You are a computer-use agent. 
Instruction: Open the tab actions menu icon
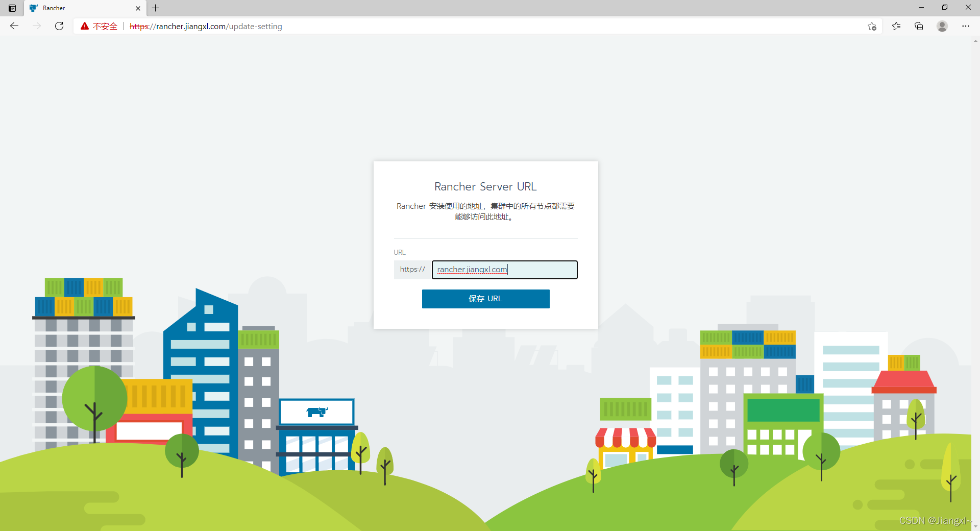tap(12, 8)
